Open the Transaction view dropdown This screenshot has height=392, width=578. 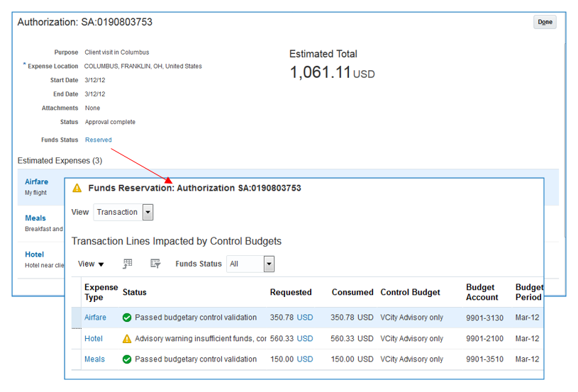pyautogui.click(x=148, y=212)
